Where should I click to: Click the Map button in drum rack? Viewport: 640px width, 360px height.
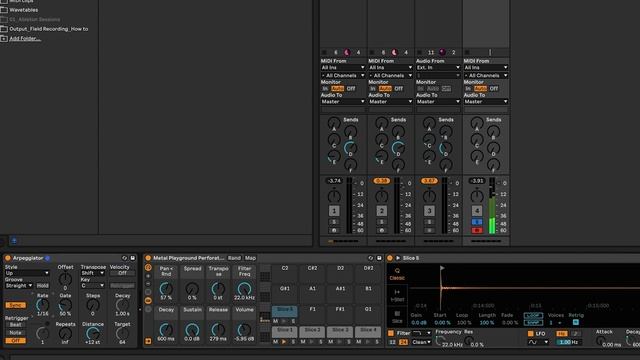(250, 258)
